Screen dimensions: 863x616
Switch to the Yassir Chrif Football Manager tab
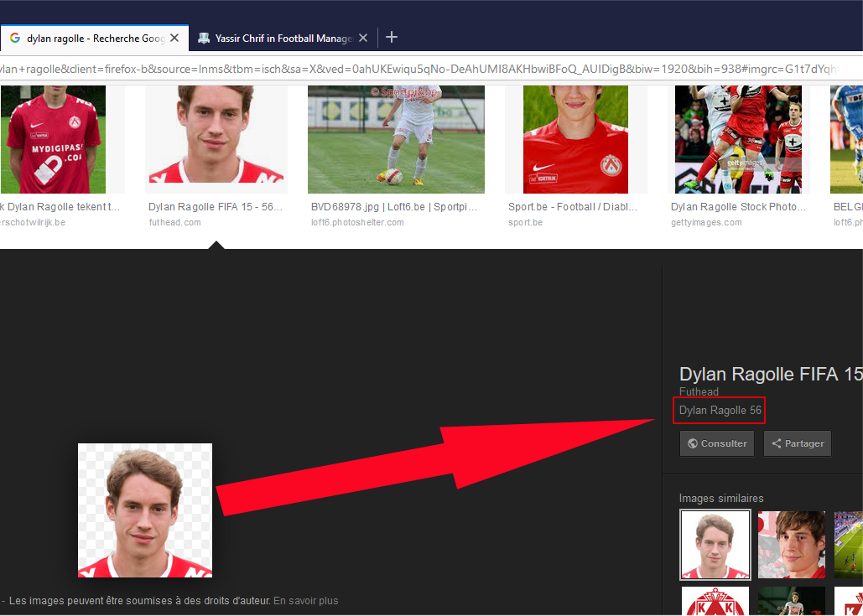283,39
